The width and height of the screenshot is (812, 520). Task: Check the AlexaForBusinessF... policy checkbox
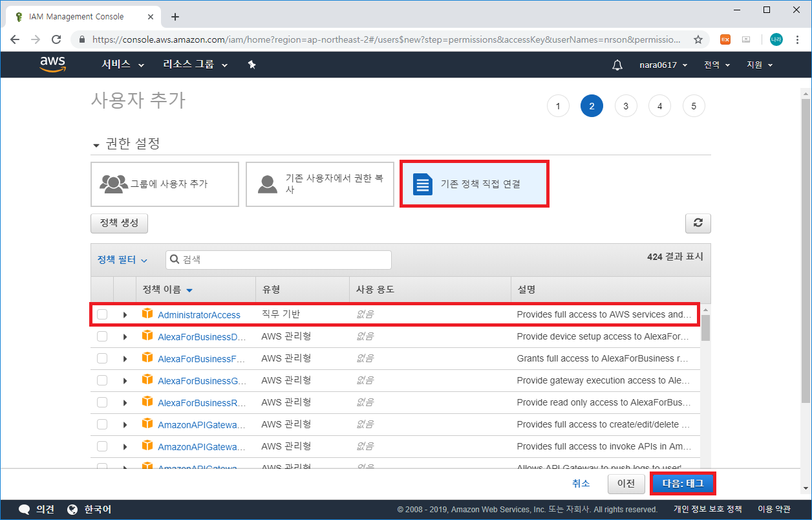pyautogui.click(x=102, y=358)
